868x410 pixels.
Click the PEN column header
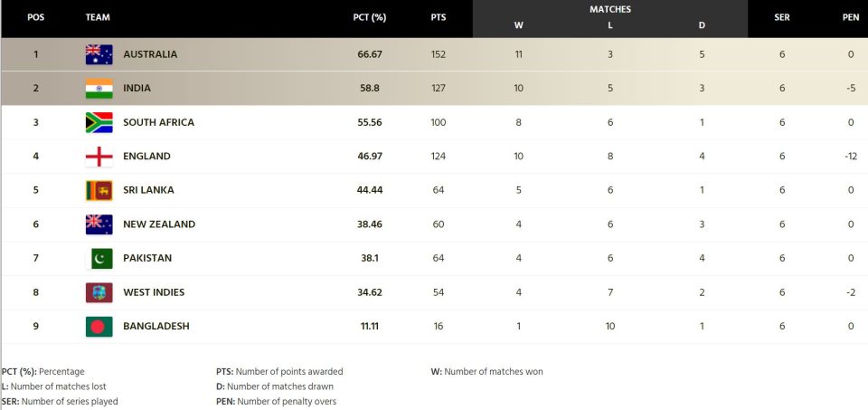point(851,17)
